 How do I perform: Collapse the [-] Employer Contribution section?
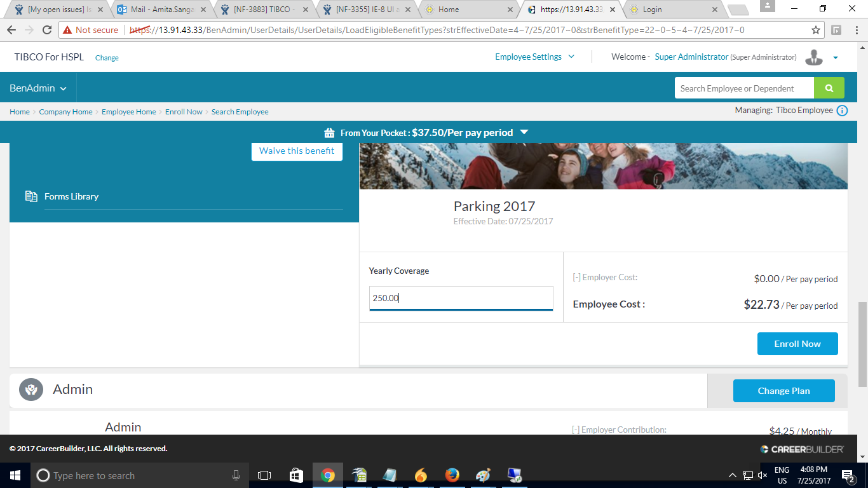[576, 430]
